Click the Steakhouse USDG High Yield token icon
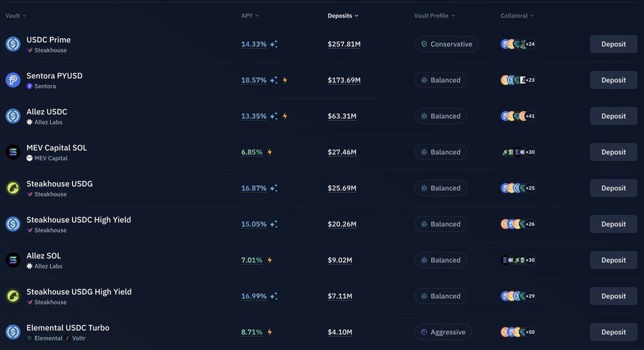This screenshot has height=350, width=644. tap(12, 296)
